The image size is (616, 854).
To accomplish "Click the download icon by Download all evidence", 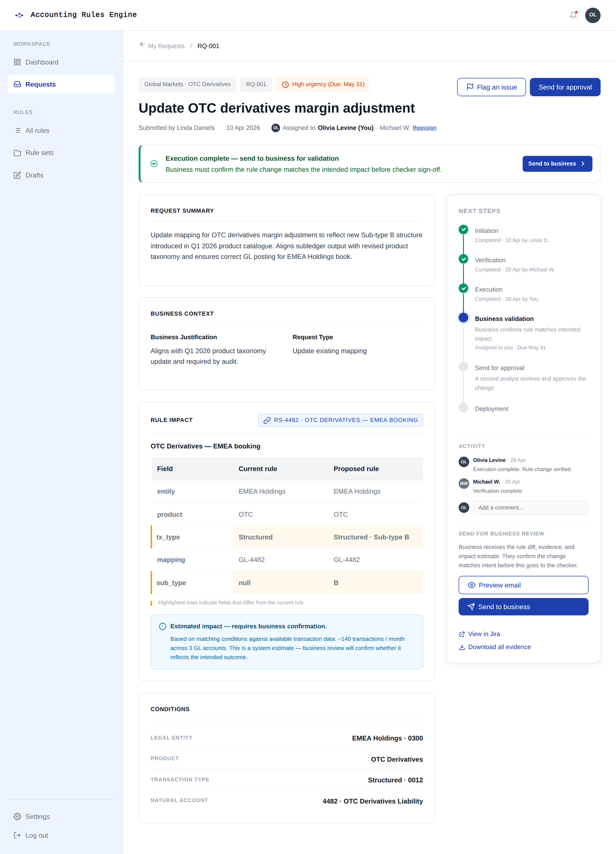I will click(x=462, y=647).
